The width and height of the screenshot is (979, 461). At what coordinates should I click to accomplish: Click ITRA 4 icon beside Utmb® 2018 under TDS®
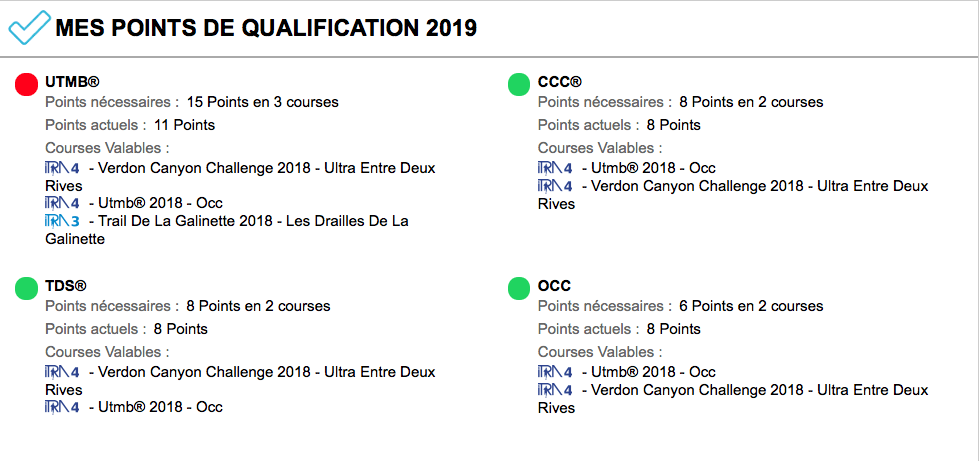click(x=62, y=407)
